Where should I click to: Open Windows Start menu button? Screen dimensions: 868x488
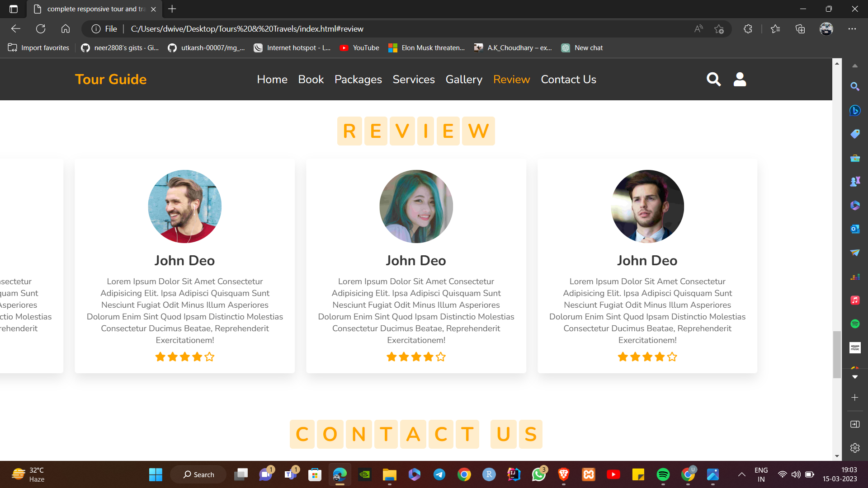[156, 474]
